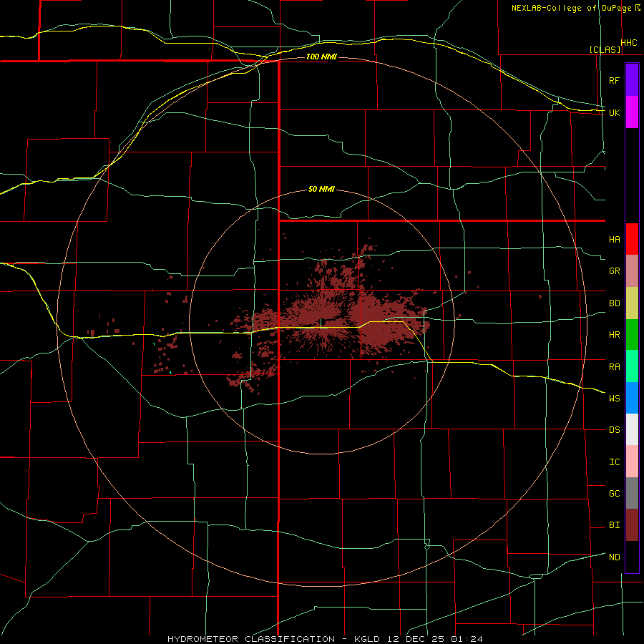644x644 pixels.
Task: Click the HR green legend swatch
Action: (x=632, y=334)
